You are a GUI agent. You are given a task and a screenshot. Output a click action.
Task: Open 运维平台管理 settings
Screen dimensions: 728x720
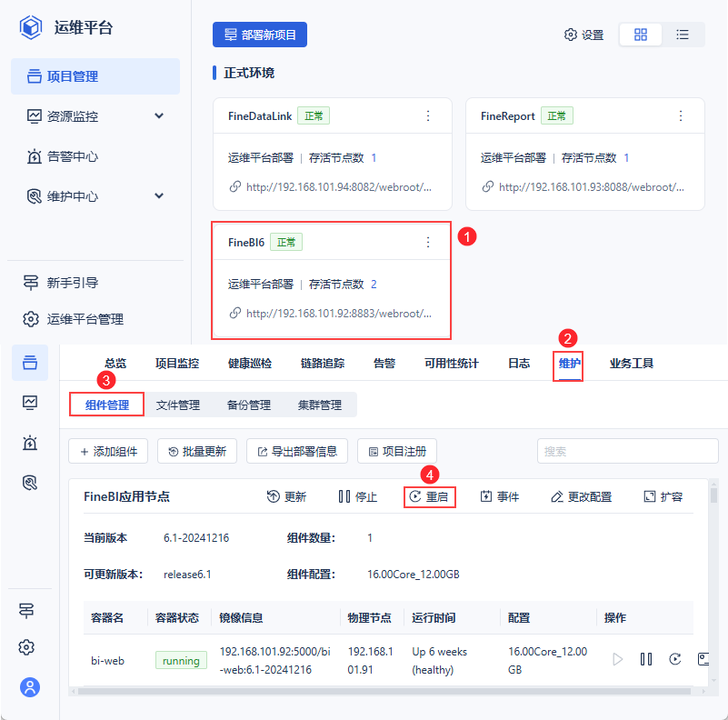click(x=74, y=319)
